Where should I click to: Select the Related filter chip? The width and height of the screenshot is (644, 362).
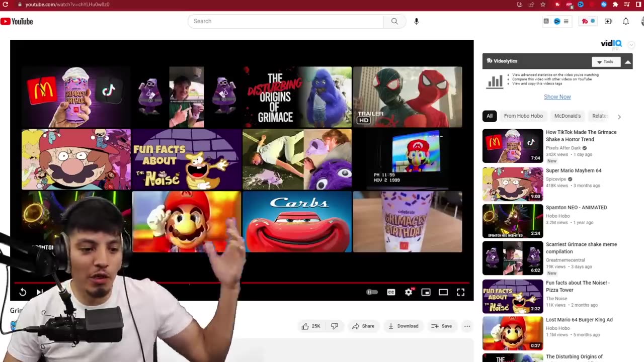tap(600, 116)
